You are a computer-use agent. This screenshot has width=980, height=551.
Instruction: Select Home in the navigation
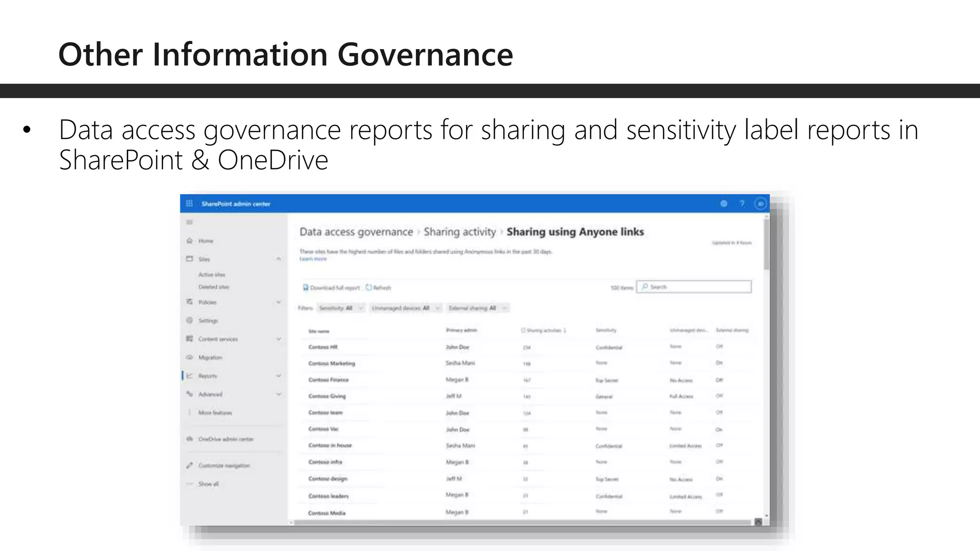(x=206, y=241)
